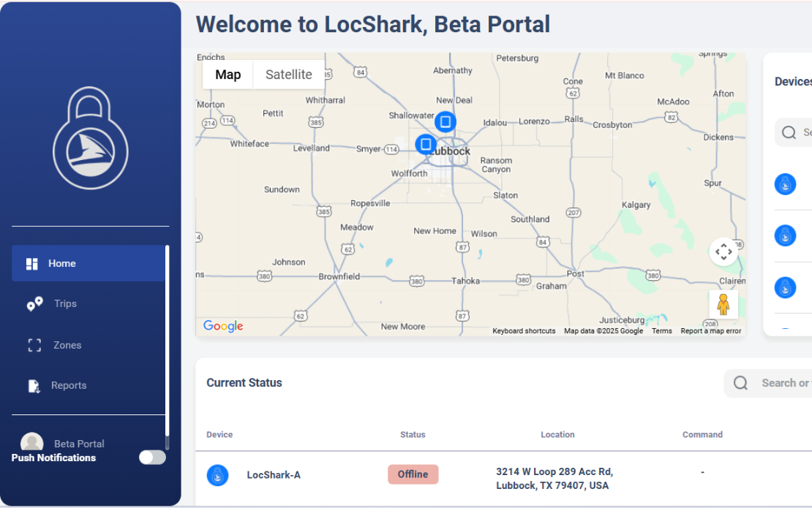The height and width of the screenshot is (508, 812).
Task: Click the Street View pegman icon
Action: pos(723,304)
